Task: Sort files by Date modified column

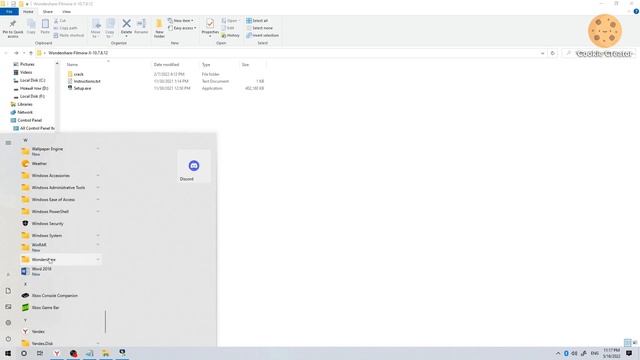Action: 166,64
